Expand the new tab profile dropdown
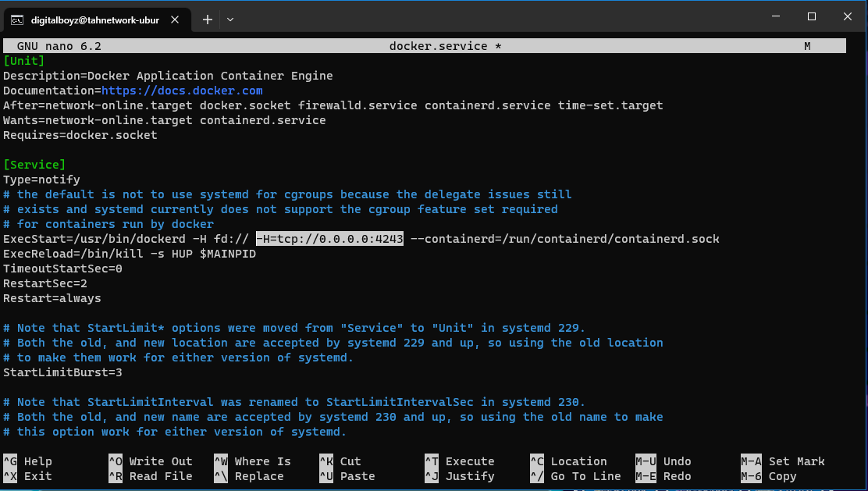This screenshot has height=491, width=868. click(x=230, y=20)
